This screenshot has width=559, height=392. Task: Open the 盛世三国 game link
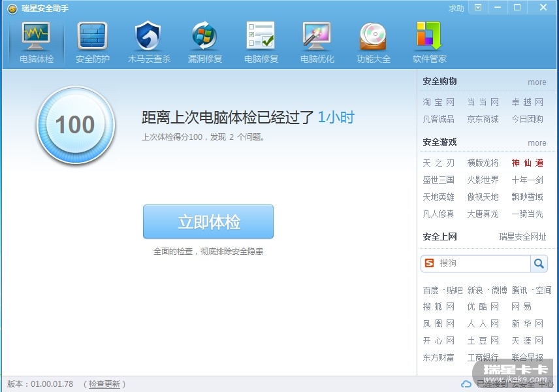(x=438, y=180)
